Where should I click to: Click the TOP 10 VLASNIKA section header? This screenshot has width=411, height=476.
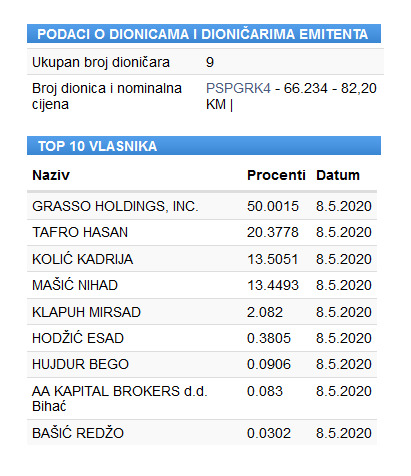pos(204,146)
